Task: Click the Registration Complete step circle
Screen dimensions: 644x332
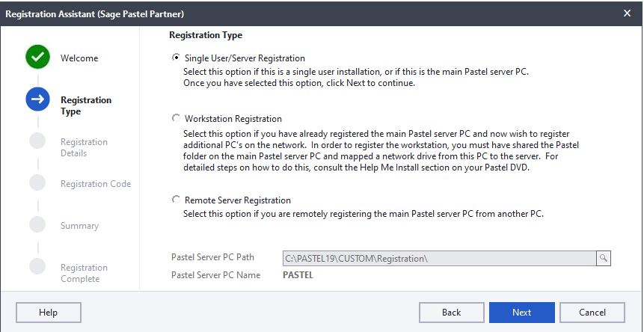Action: coord(37,266)
